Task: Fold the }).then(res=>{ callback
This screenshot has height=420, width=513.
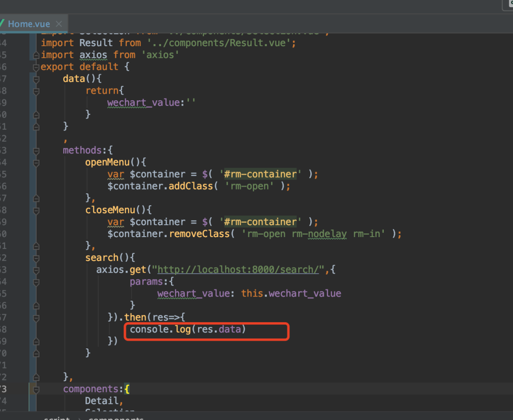Action: (36, 318)
